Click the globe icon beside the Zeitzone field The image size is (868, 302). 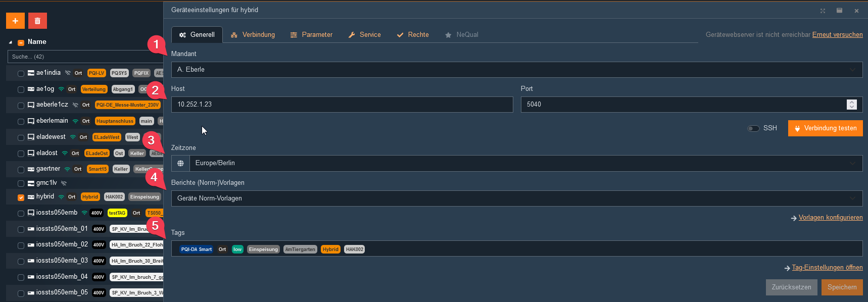coord(180,163)
